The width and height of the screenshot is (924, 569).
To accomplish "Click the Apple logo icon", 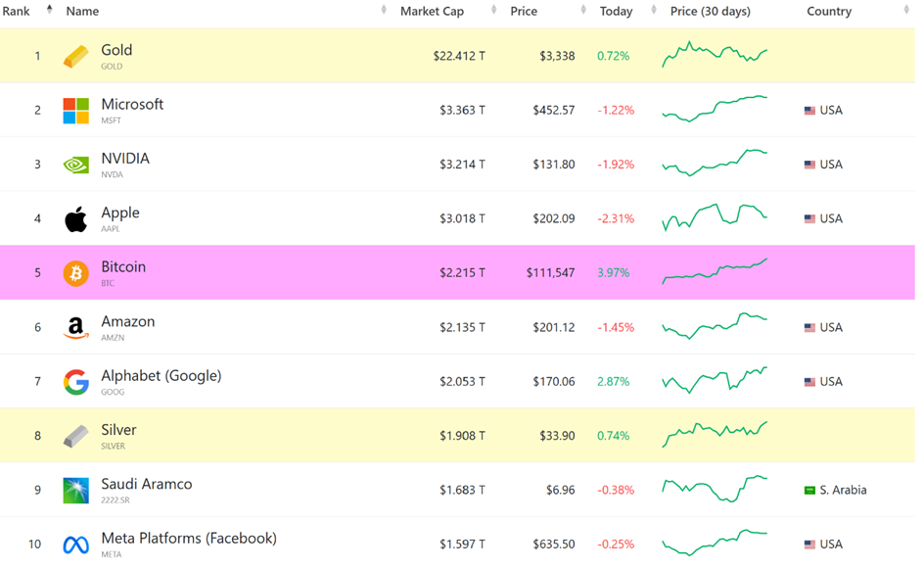I will tap(75, 219).
